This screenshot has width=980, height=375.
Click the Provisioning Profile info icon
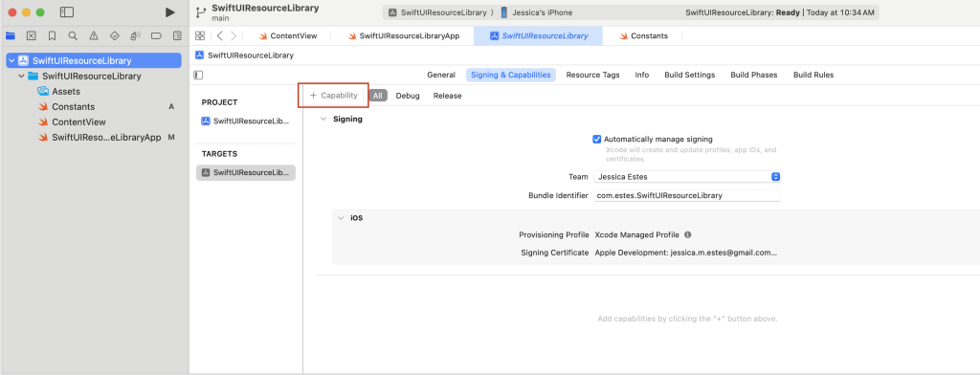687,235
